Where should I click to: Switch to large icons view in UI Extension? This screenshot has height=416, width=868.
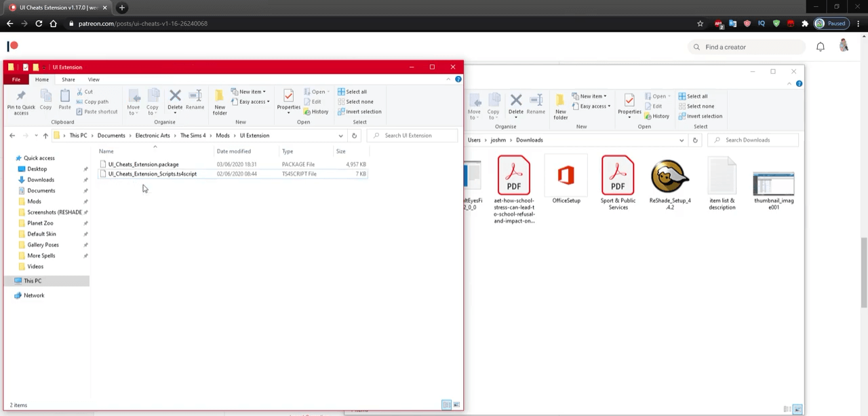point(457,405)
